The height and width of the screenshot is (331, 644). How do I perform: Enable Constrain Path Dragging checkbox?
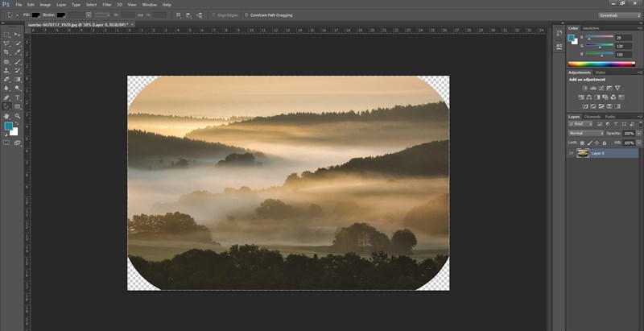(248, 14)
